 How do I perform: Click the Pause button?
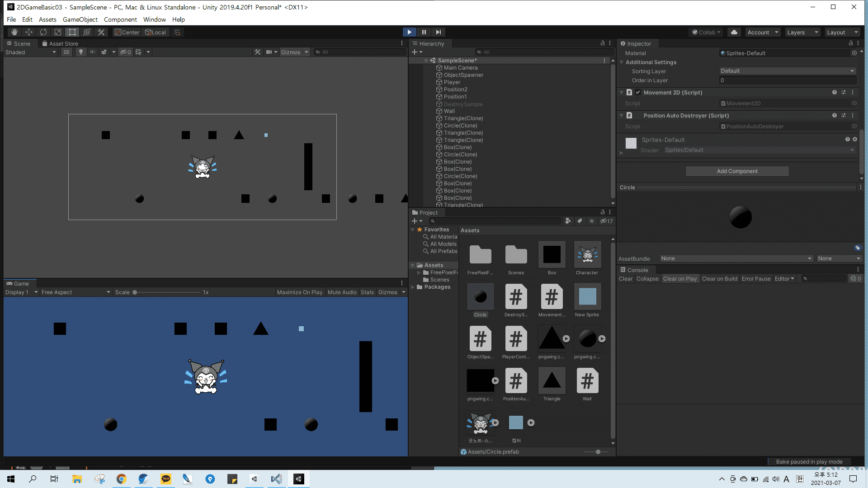tap(424, 32)
